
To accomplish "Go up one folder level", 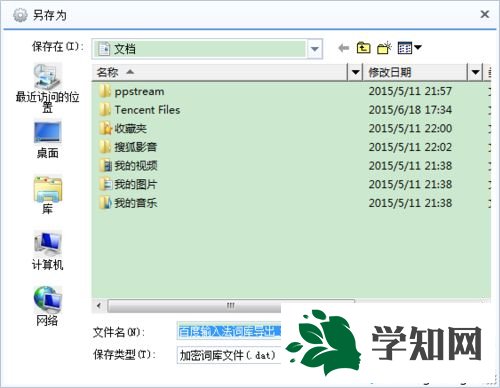I will (x=363, y=48).
